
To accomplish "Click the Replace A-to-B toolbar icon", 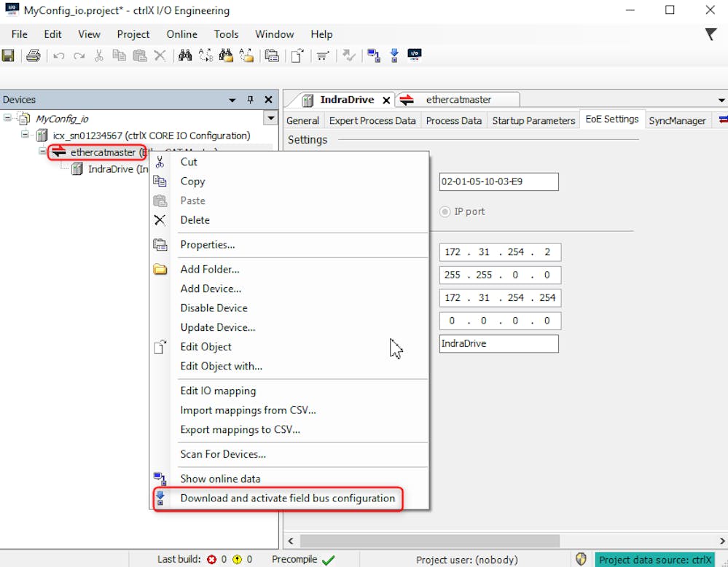I will tap(206, 55).
